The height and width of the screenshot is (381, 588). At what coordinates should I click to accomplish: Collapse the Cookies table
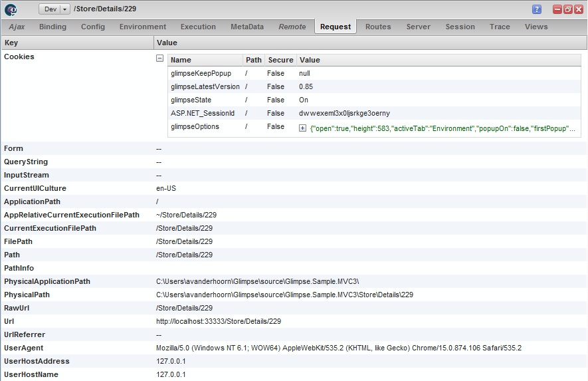coord(159,59)
